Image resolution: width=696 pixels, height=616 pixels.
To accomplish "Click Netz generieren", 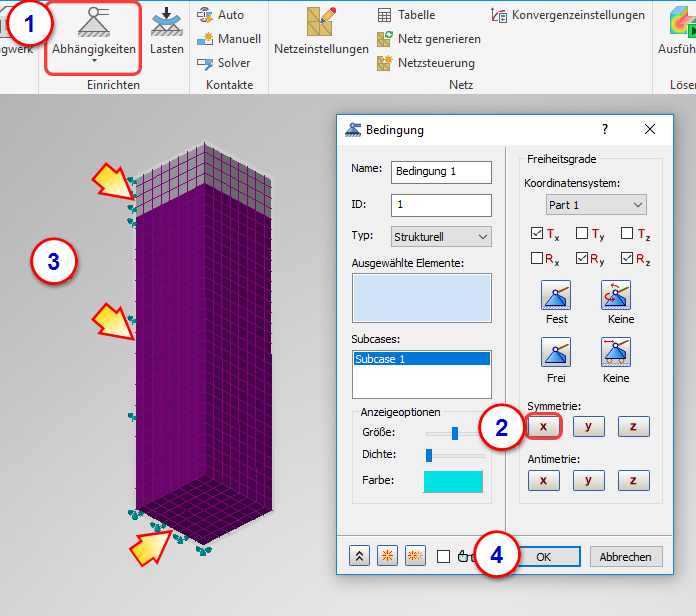I will click(x=428, y=39).
